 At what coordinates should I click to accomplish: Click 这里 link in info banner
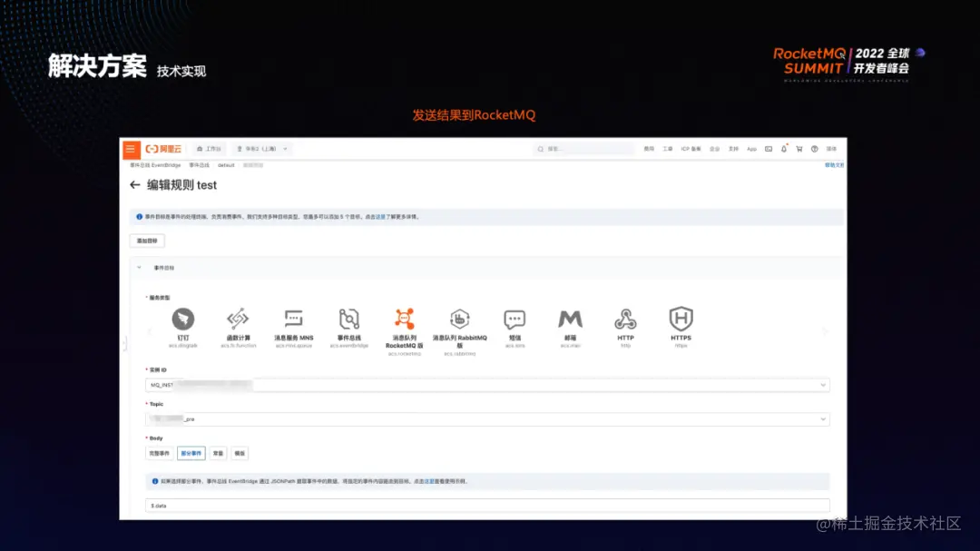[380, 217]
